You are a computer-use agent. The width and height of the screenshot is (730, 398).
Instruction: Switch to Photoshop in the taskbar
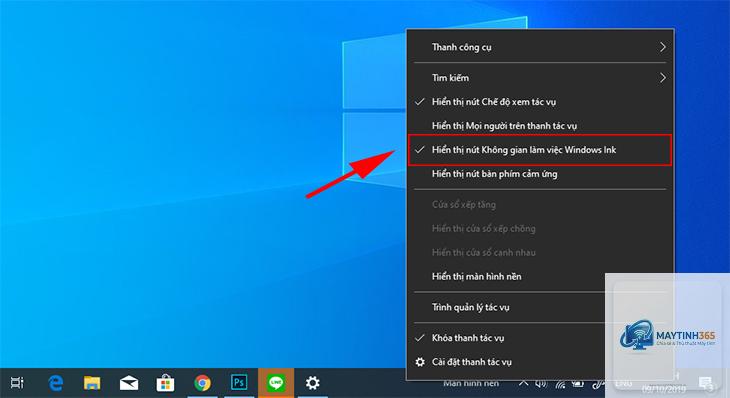(239, 383)
